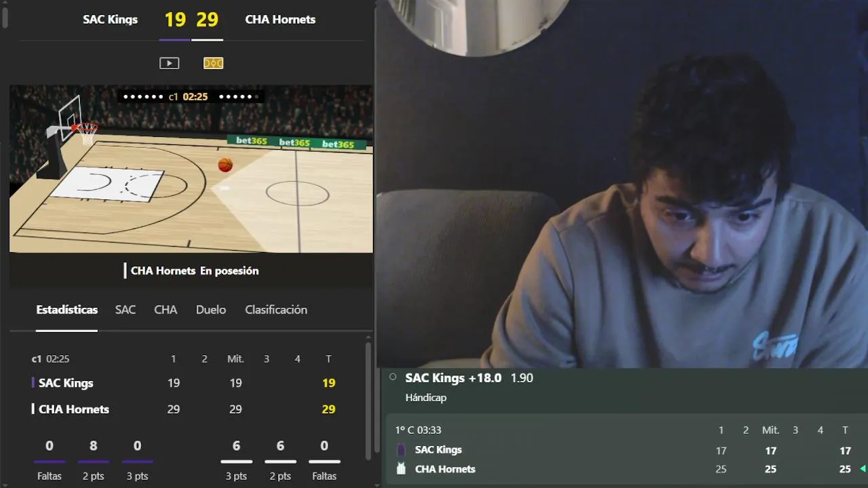This screenshot has height=488, width=868.
Task: Click the CHA Hornets white jersey icon
Action: pos(401,469)
